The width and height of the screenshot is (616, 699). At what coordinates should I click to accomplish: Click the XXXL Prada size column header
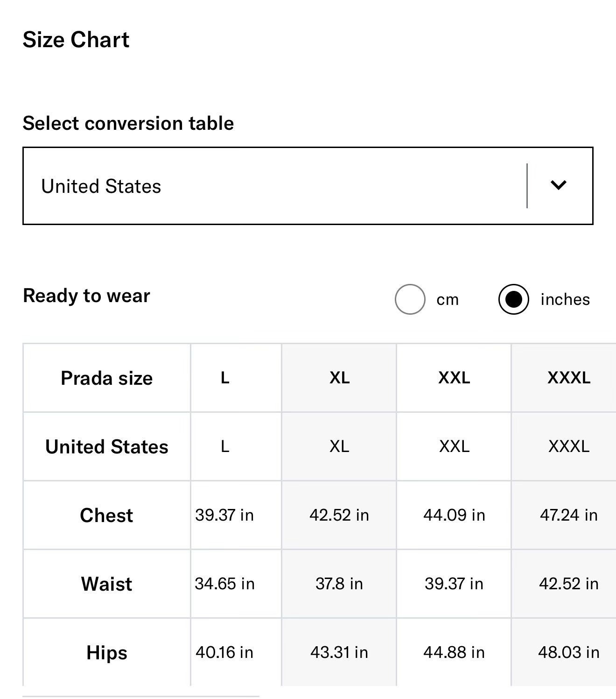(x=568, y=378)
